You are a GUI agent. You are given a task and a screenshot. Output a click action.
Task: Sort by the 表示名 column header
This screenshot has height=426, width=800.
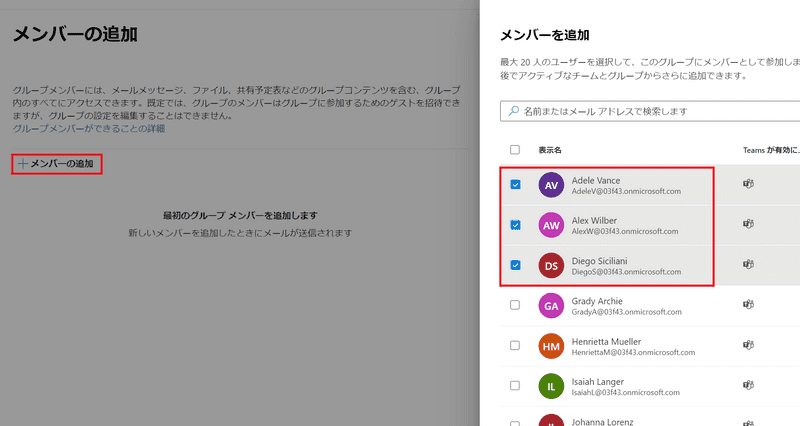[x=550, y=150]
